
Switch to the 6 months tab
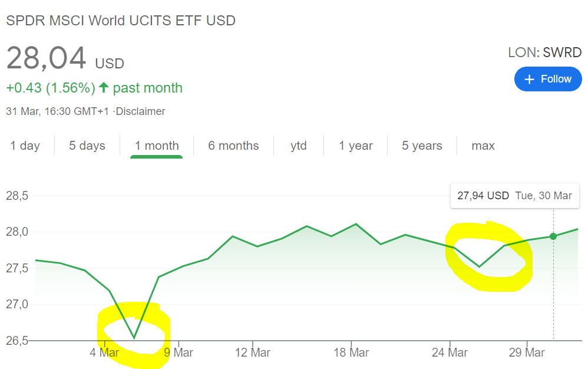tap(233, 146)
